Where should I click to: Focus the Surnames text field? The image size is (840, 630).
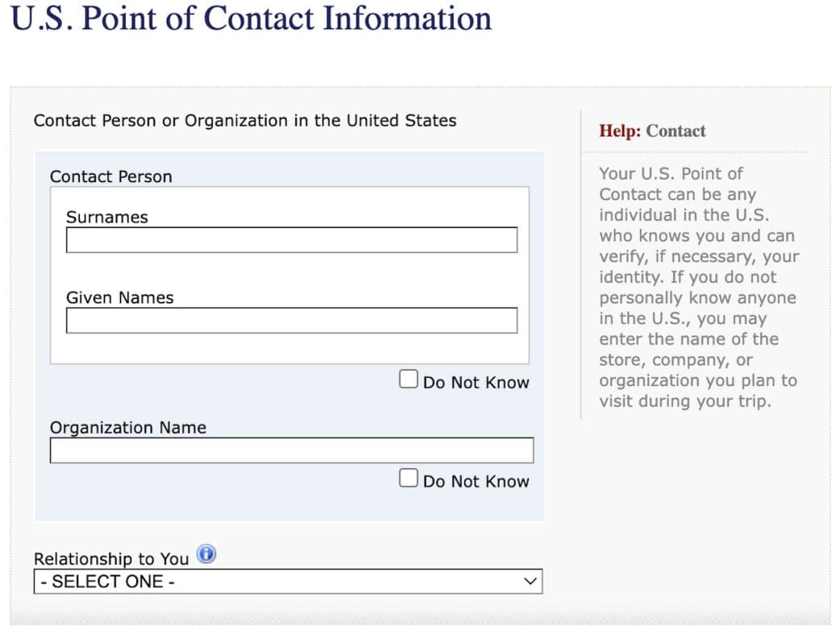(291, 240)
